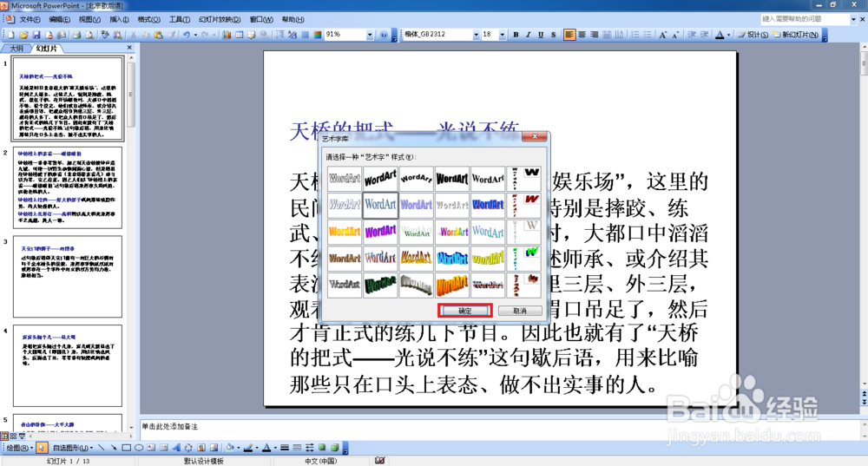The width and height of the screenshot is (868, 466).
Task: Open the 插入 (Insert) menu
Action: pyautogui.click(x=119, y=19)
